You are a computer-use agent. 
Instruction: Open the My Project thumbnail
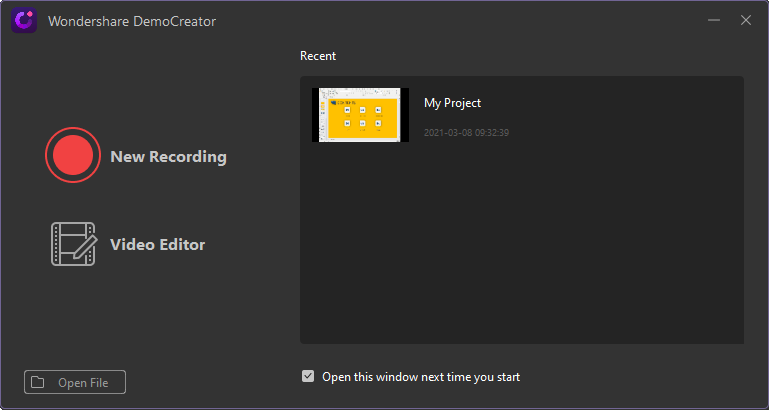[360, 115]
